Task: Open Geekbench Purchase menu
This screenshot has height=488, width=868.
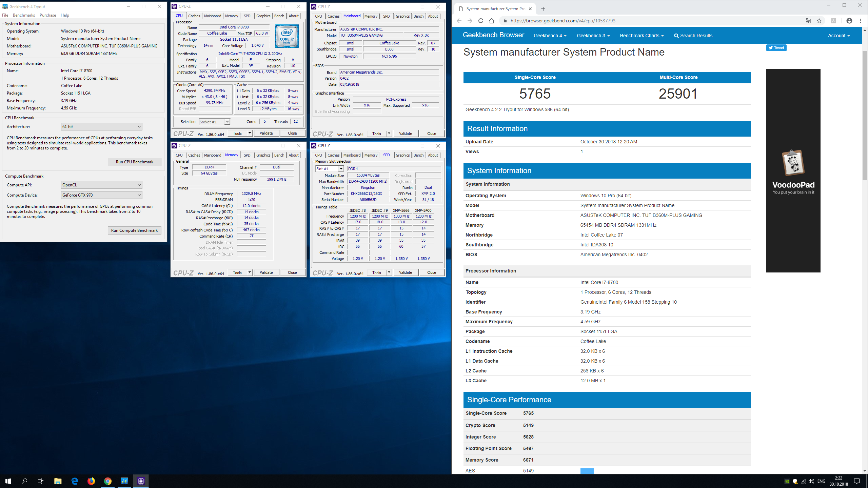Action: (48, 15)
